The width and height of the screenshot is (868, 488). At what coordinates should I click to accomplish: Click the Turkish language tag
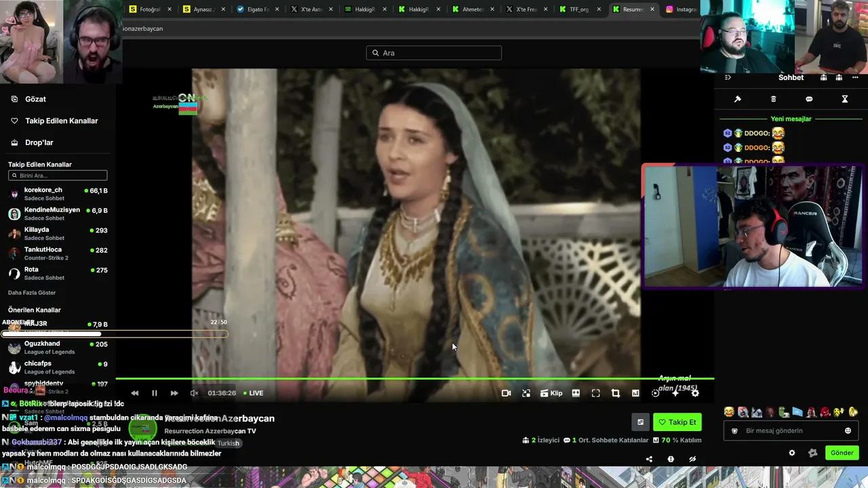pyautogui.click(x=229, y=443)
